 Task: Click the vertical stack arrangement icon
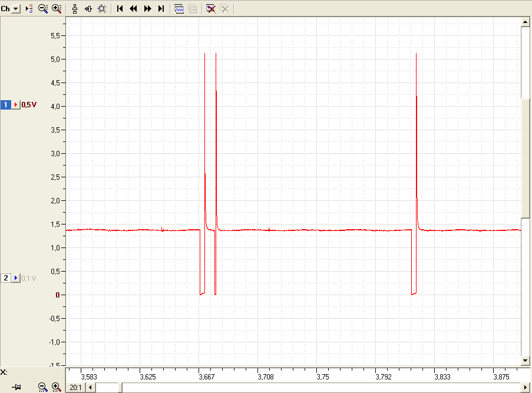[x=75, y=9]
